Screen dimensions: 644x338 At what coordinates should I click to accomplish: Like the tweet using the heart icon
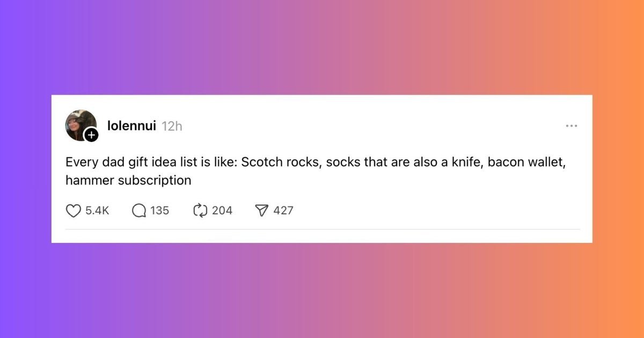(x=73, y=211)
